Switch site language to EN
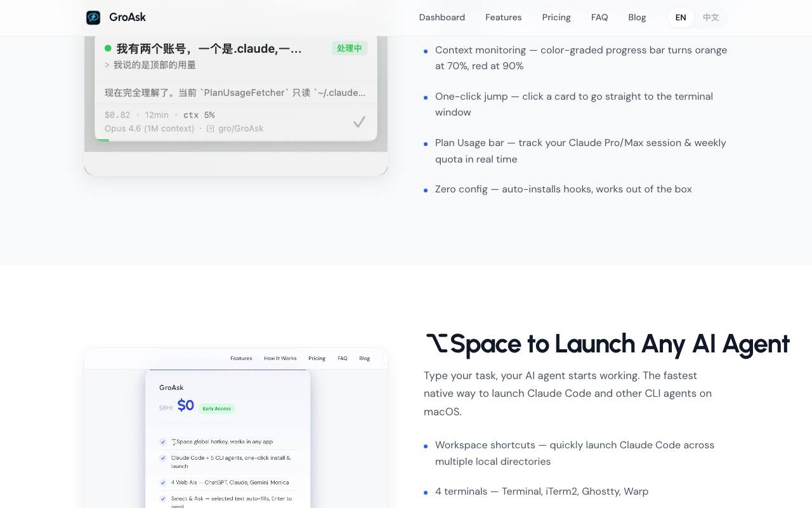The image size is (812, 508). [681, 17]
